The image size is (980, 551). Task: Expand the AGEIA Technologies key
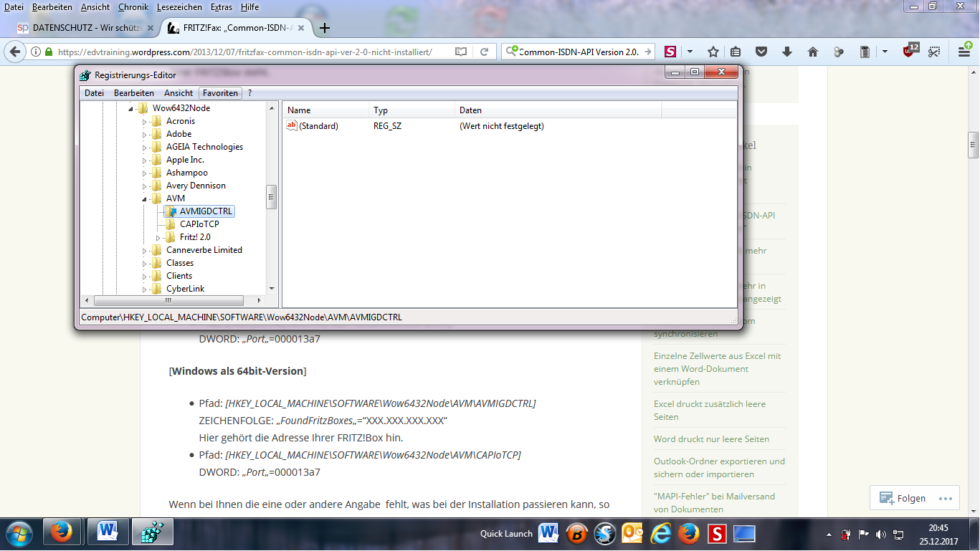pyautogui.click(x=145, y=148)
